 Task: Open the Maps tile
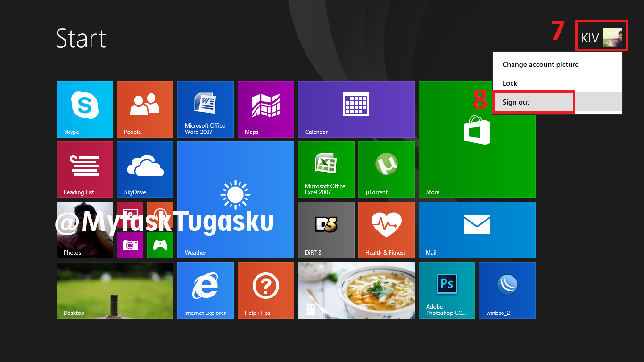pyautogui.click(x=266, y=109)
